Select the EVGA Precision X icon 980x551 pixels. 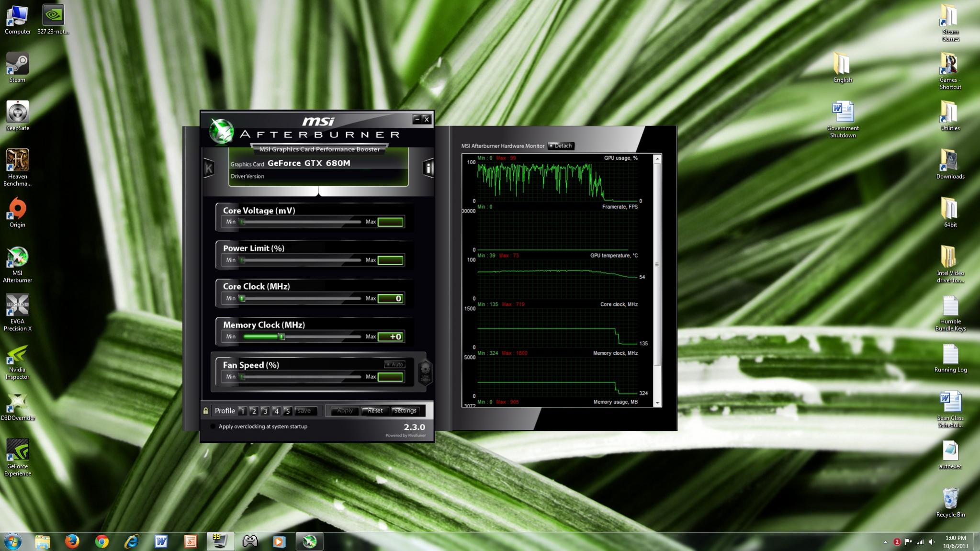pos(18,313)
